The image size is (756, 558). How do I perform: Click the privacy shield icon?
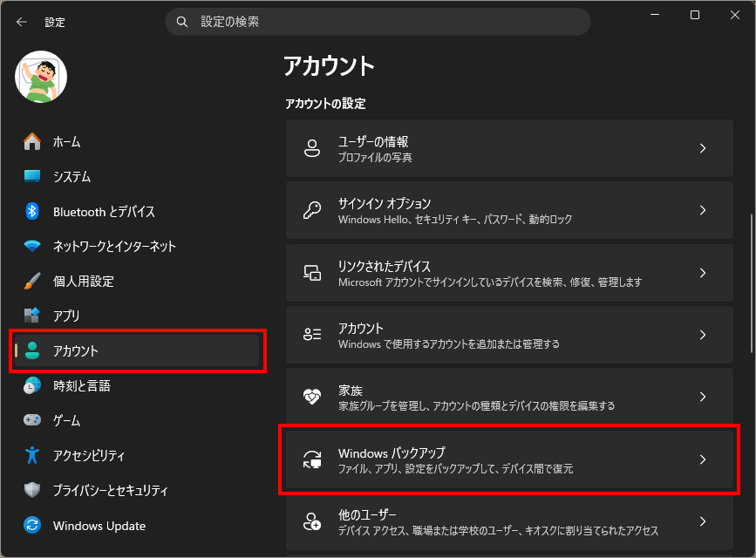tap(32, 490)
